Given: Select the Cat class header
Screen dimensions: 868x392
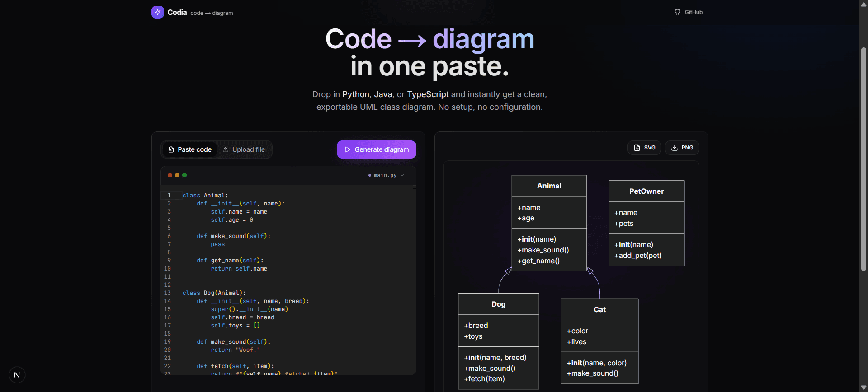Looking at the screenshot, I should tap(600, 309).
